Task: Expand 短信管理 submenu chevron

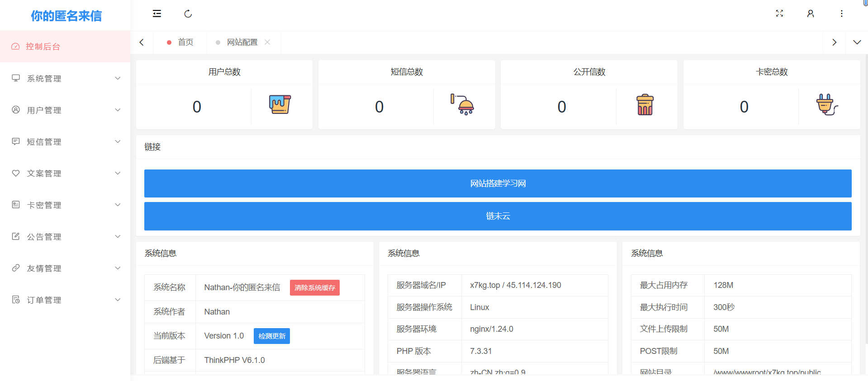Action: tap(118, 141)
